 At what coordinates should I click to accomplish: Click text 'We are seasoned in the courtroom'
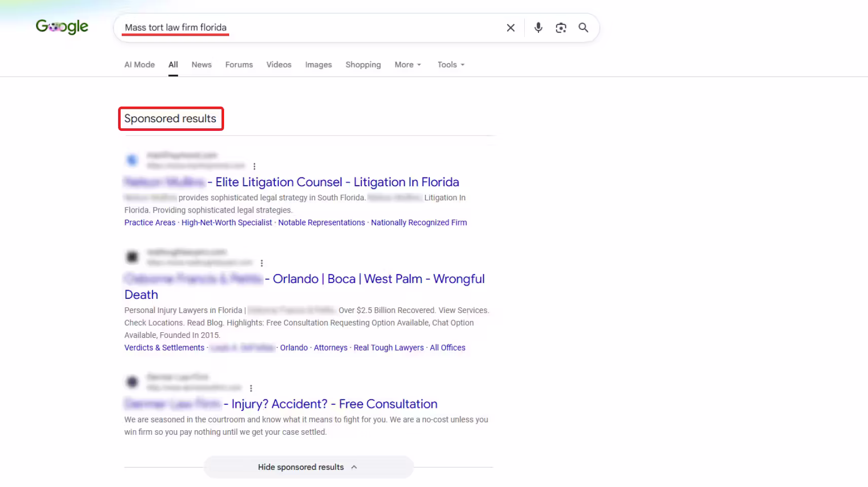point(185,420)
